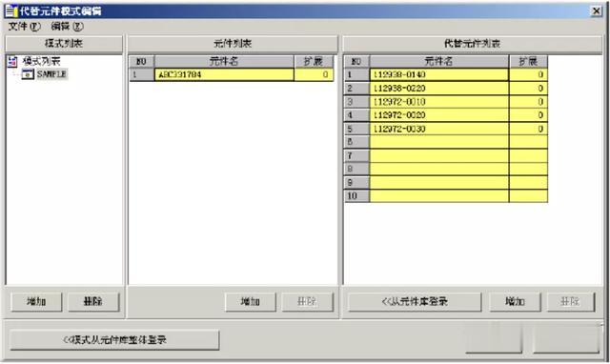Viewport: 610px width, 364px height.
Task: Click empty 元件名 cell in substitute row 6
Action: [438, 142]
